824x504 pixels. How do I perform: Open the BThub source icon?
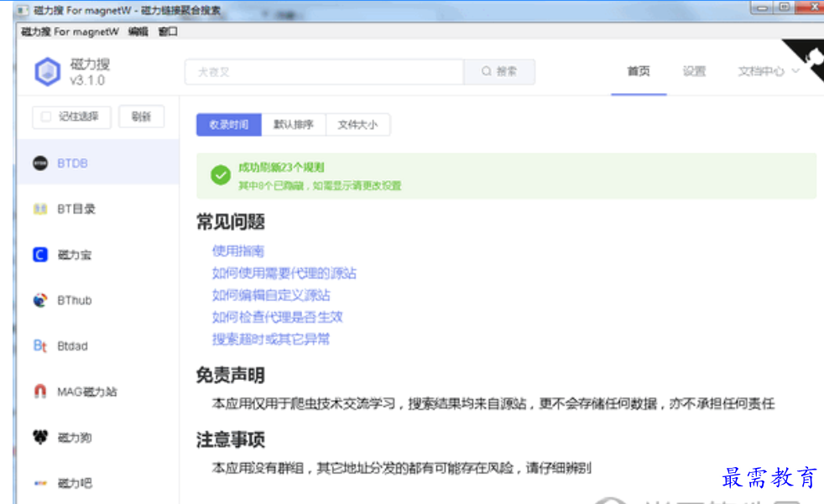click(40, 300)
